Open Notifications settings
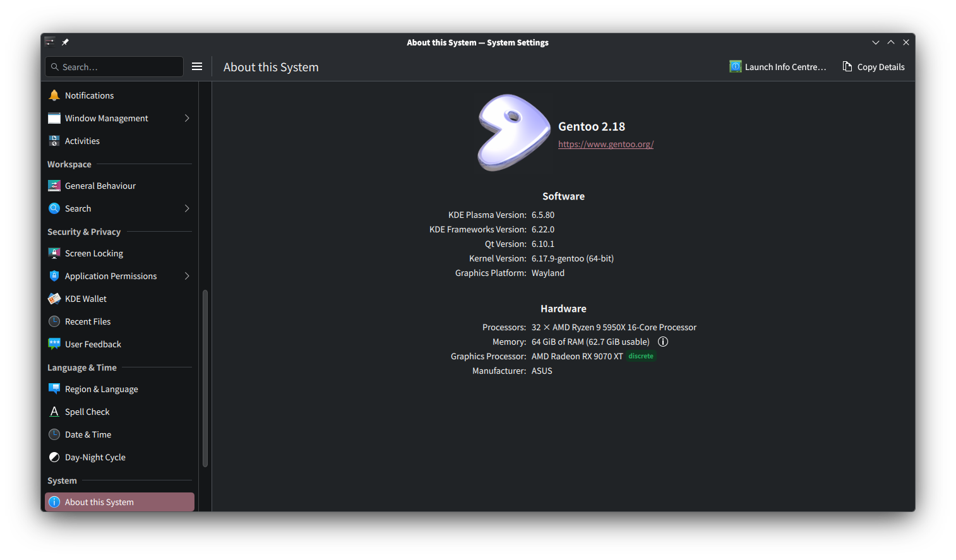 click(119, 95)
